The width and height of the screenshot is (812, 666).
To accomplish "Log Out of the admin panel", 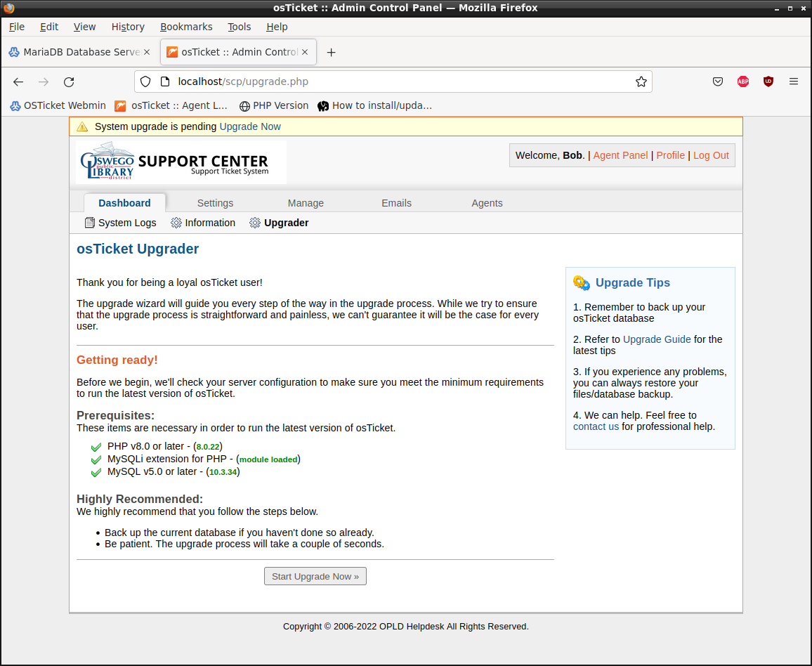I will [711, 155].
